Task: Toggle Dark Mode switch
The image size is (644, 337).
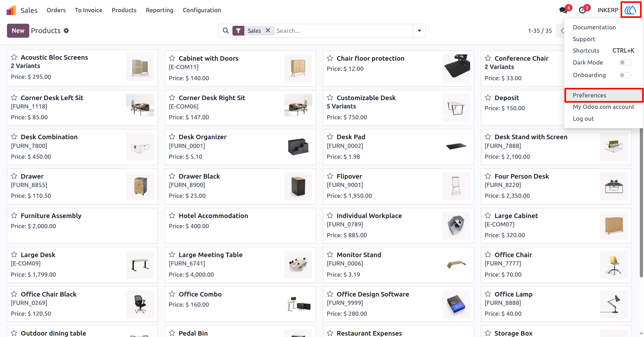Action: (x=625, y=62)
